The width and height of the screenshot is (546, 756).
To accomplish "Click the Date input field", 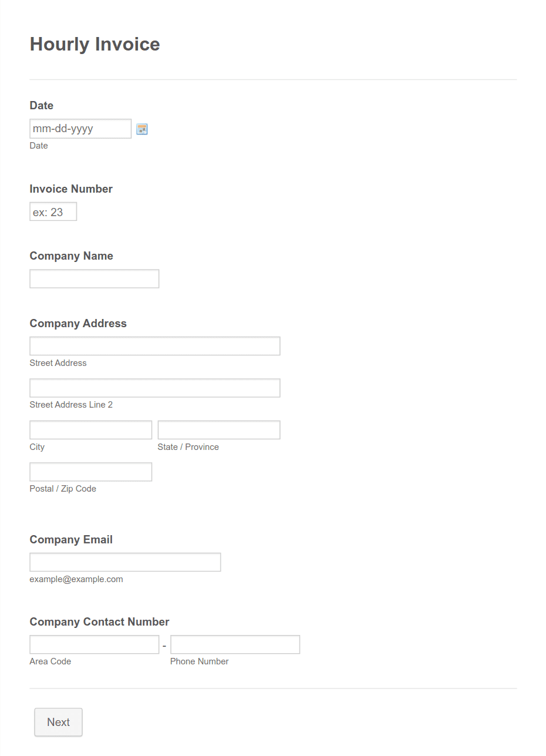I will pyautogui.click(x=80, y=129).
